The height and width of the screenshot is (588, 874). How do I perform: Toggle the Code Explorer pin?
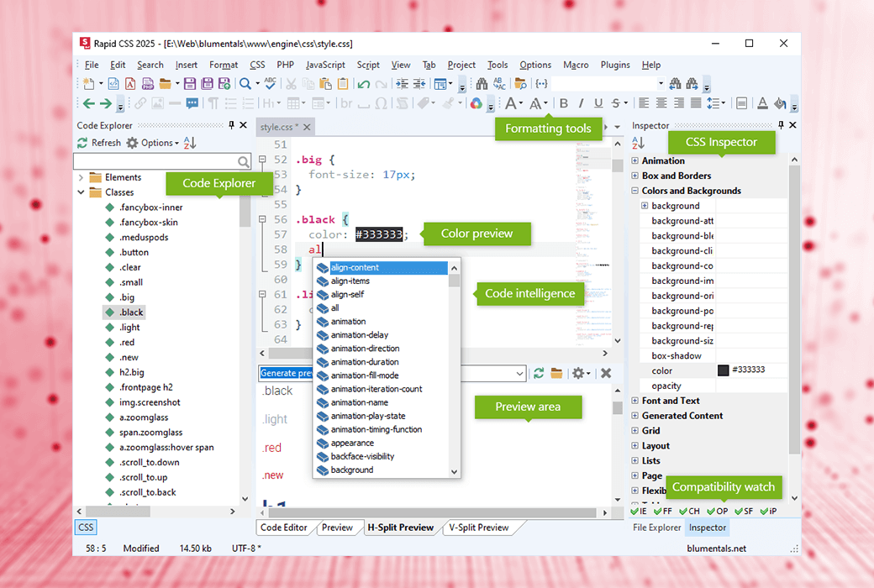(231, 125)
